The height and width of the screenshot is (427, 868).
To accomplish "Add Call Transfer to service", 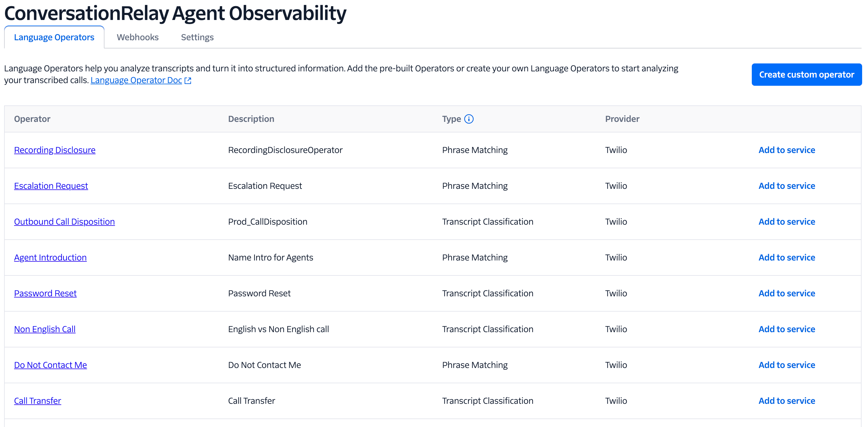I will point(787,400).
